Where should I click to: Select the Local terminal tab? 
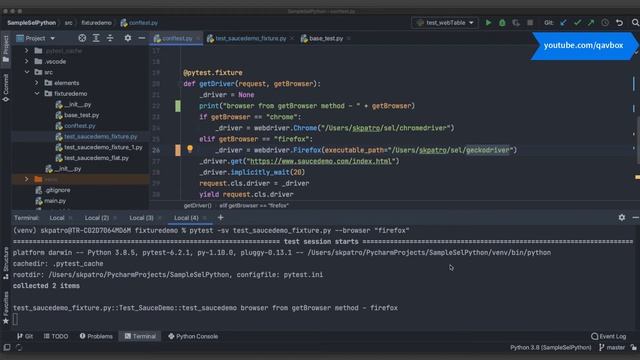tap(57, 218)
